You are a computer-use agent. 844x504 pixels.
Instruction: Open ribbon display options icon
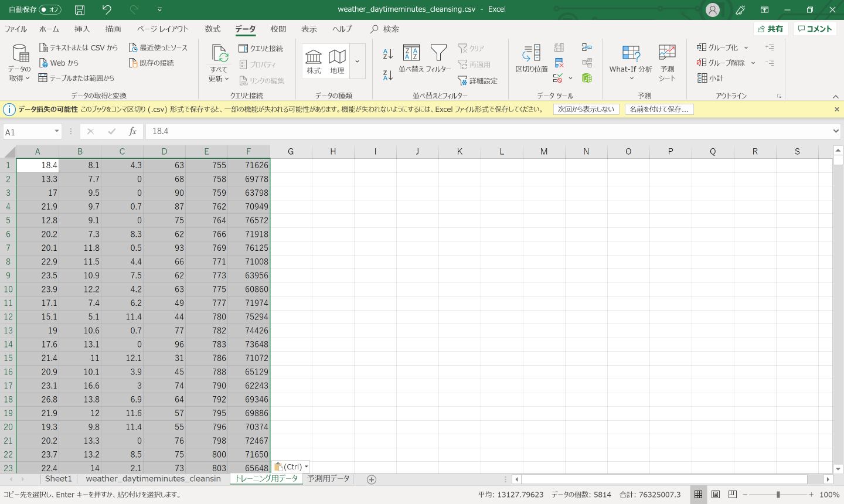click(764, 9)
